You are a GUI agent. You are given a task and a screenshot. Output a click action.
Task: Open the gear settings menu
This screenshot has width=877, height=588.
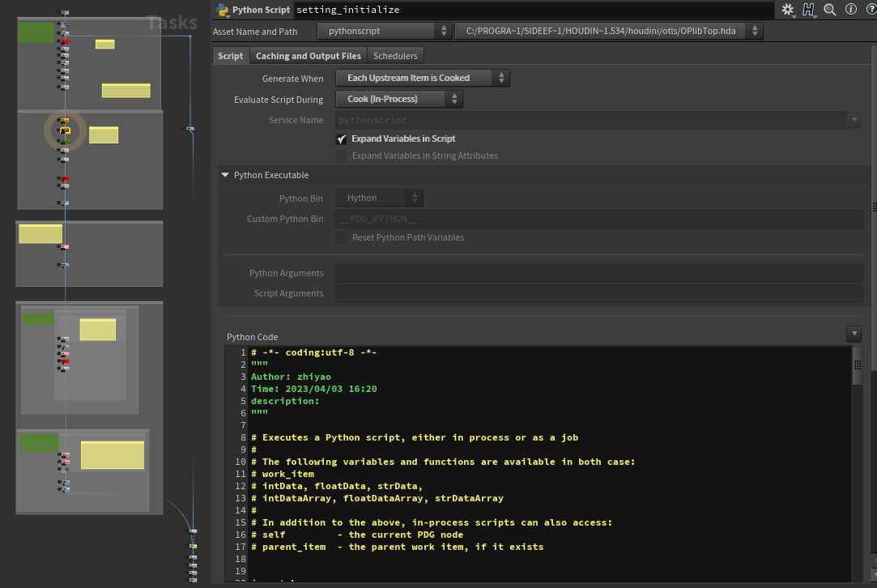pos(787,10)
